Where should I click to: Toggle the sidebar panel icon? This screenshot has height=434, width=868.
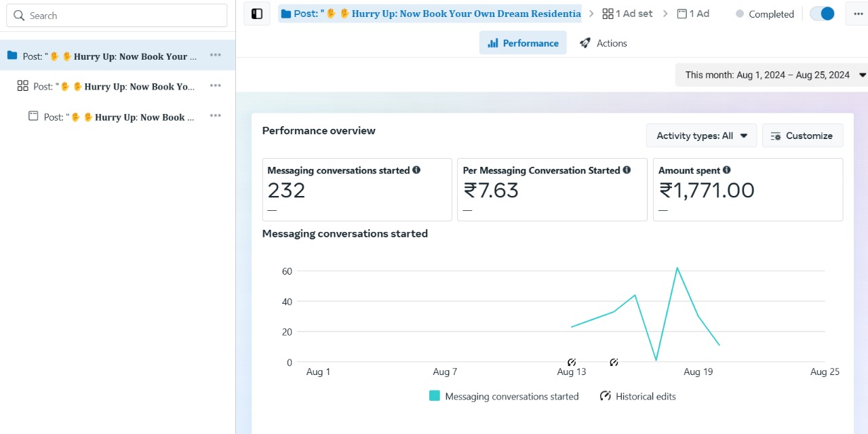[257, 14]
